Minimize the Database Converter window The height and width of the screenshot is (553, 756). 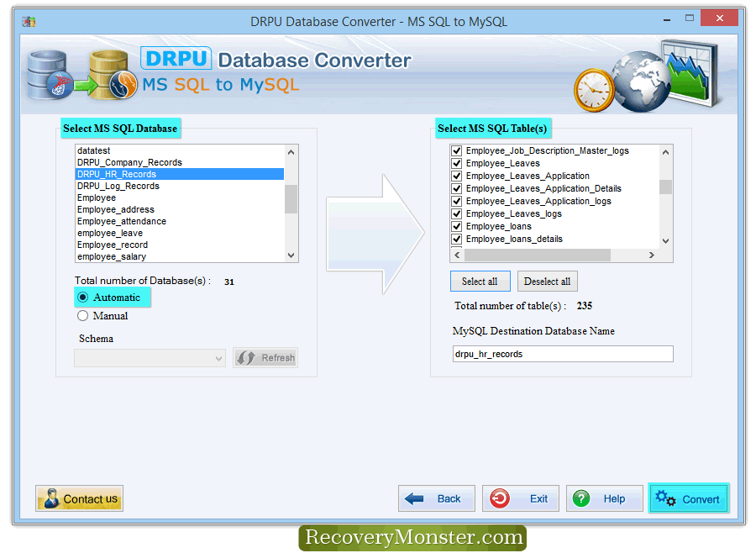pos(667,19)
